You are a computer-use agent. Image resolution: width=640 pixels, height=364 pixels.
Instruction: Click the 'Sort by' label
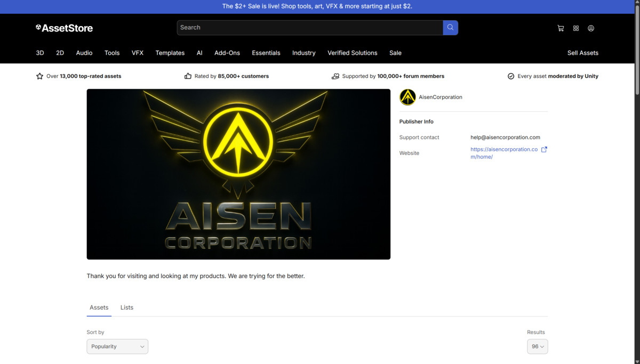tap(95, 332)
